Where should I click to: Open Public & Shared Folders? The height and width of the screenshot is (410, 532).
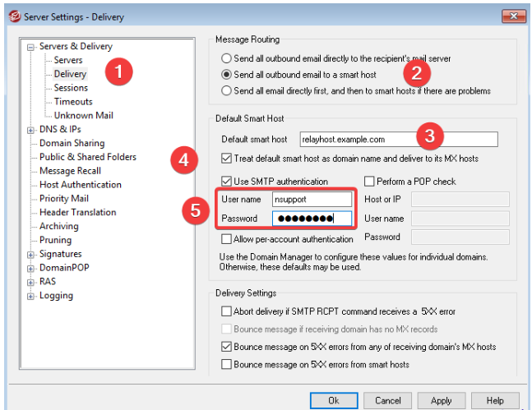pos(88,157)
